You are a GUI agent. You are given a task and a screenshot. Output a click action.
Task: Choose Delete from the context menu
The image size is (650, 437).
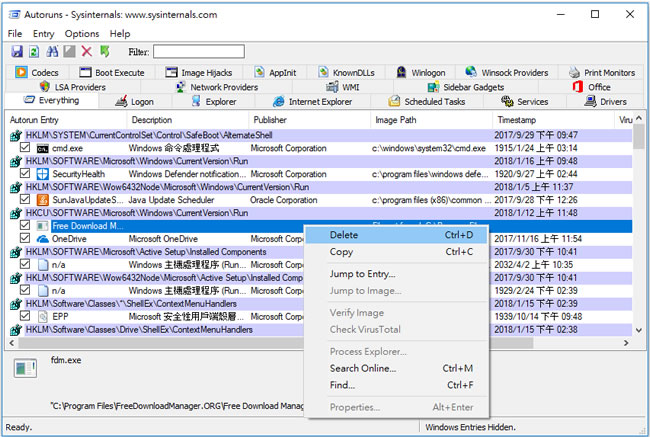point(397,235)
